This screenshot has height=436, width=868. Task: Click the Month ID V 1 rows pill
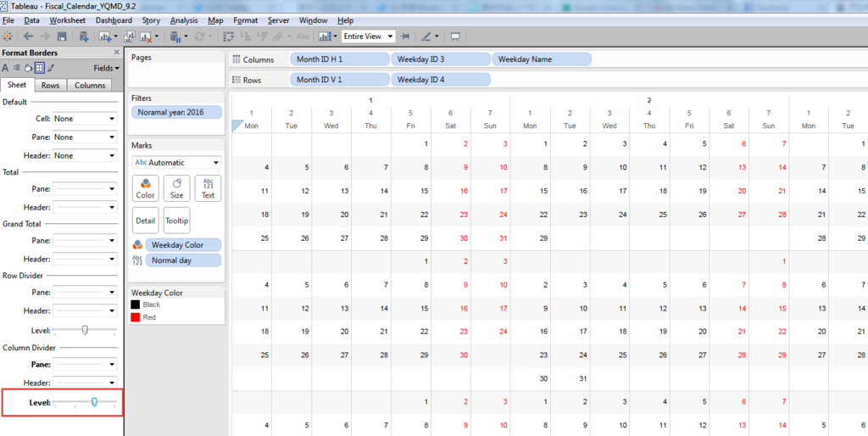340,79
